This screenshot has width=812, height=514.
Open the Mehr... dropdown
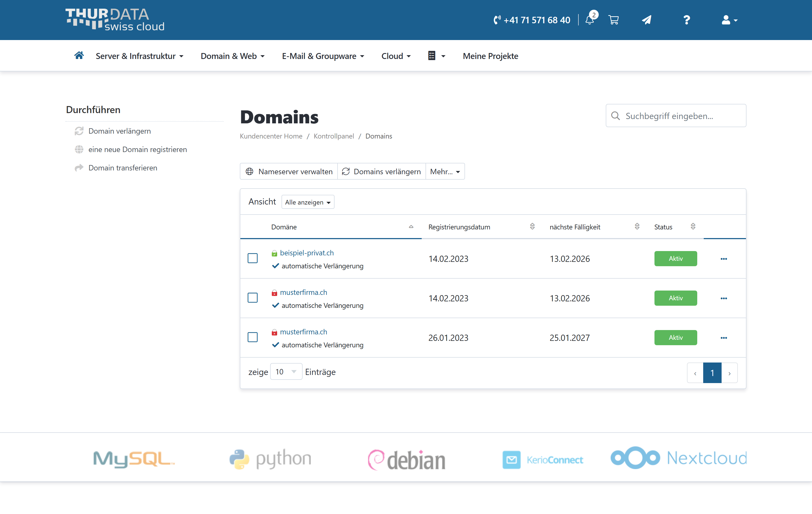445,172
